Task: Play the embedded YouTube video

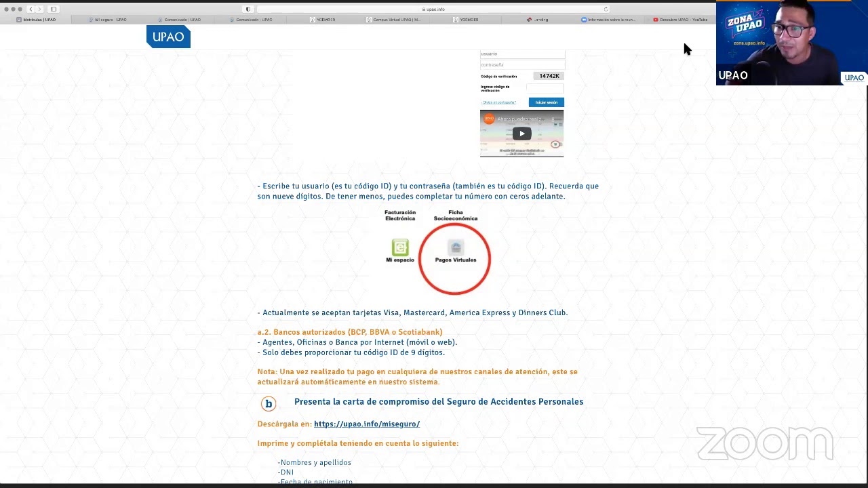Action: 521,134
